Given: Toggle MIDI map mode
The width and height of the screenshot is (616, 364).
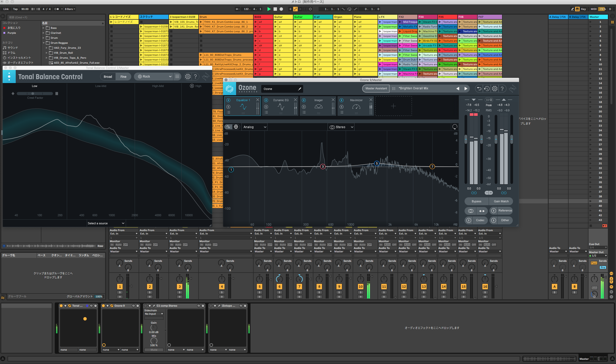Looking at the screenshot, I should [593, 9].
